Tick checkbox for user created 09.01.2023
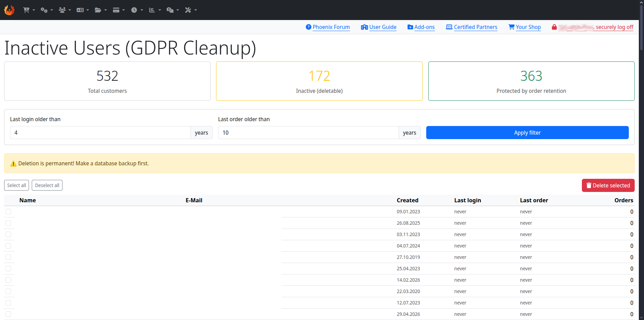This screenshot has height=320, width=644. (x=8, y=212)
